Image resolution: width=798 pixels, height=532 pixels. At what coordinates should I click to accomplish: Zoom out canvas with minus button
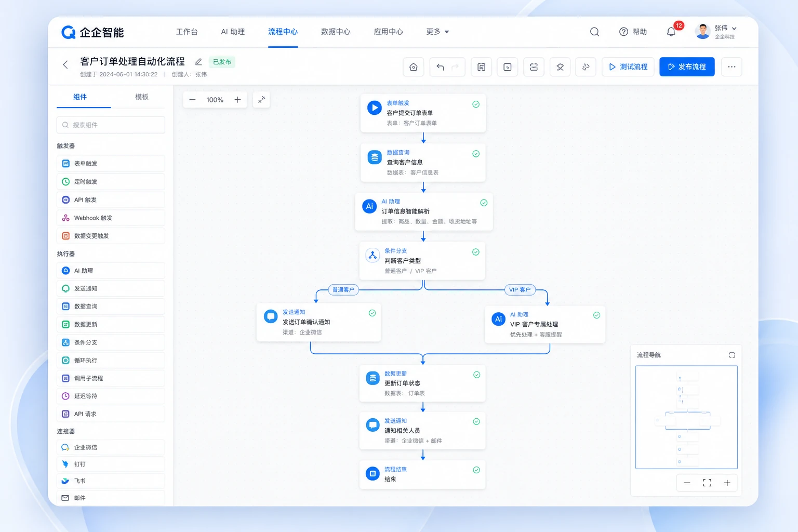tap(192, 100)
